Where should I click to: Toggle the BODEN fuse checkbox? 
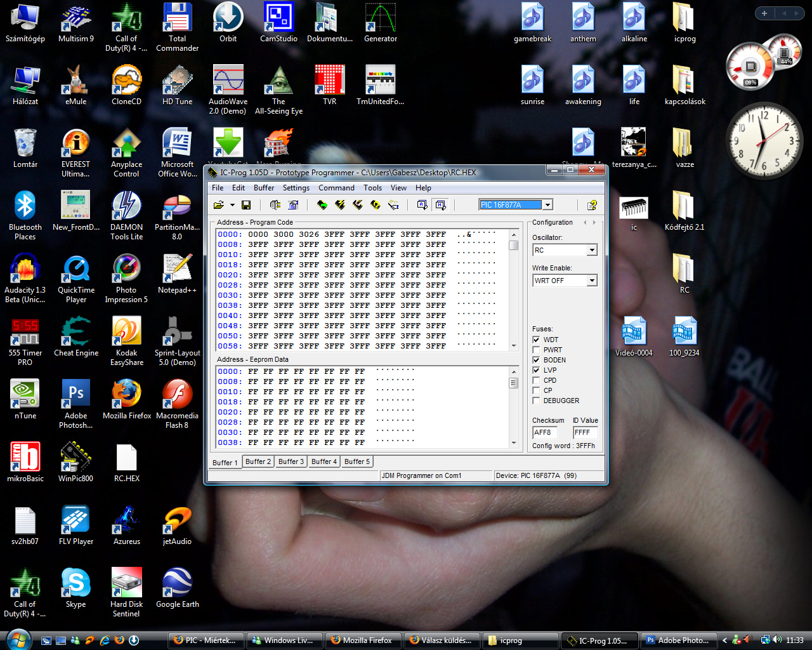[536, 360]
